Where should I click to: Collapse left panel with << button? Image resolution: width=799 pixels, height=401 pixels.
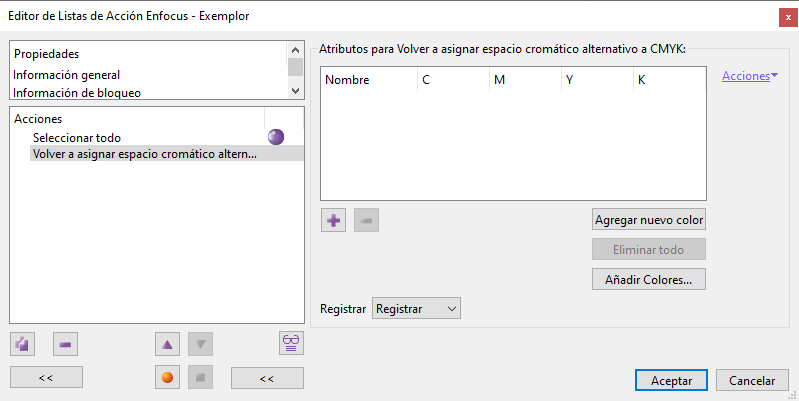point(46,378)
